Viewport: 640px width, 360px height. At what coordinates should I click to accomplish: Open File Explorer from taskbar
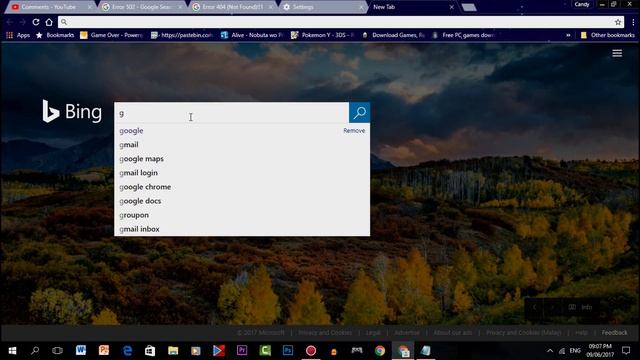[173, 350]
